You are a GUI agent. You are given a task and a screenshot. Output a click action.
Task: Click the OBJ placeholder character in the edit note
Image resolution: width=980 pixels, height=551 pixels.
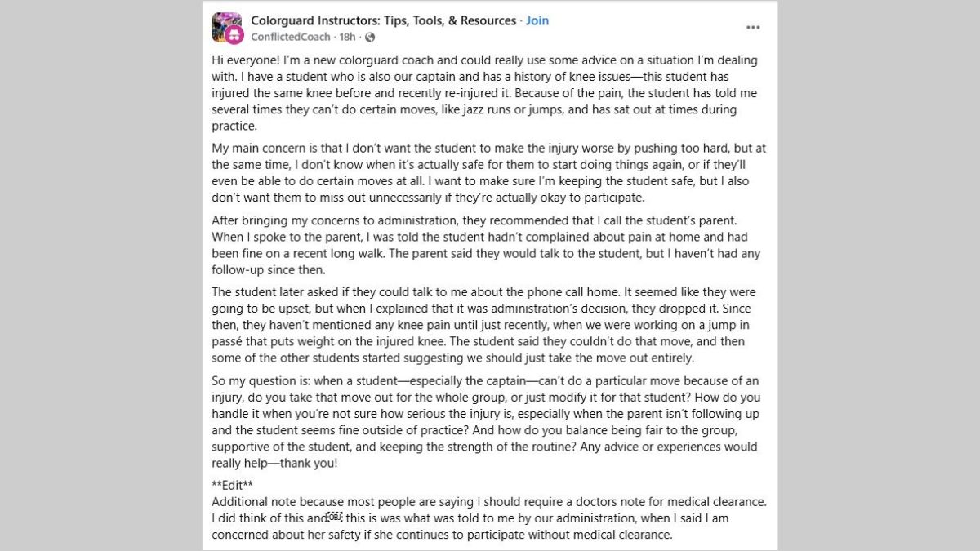click(334, 518)
